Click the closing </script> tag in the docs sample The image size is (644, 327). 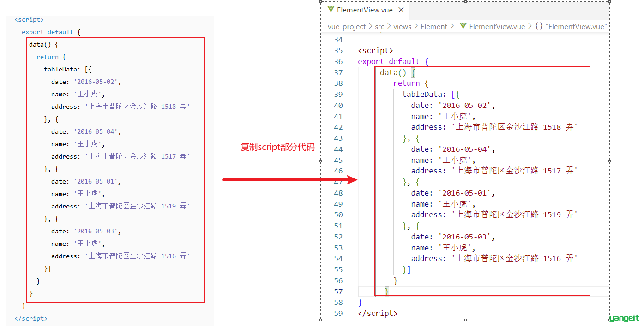pyautogui.click(x=31, y=319)
